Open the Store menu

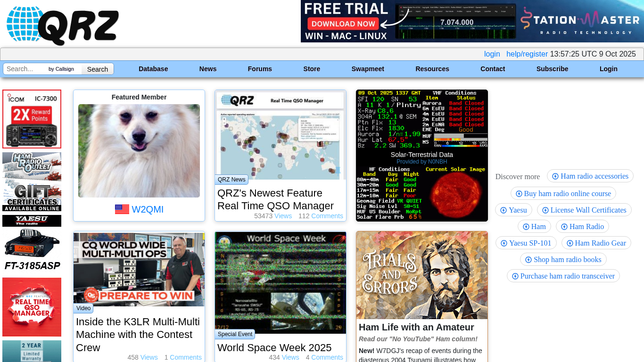pos(312,69)
